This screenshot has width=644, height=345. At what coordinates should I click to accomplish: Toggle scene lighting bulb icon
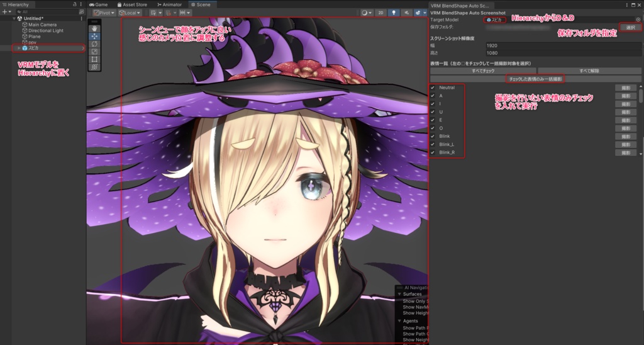click(394, 13)
